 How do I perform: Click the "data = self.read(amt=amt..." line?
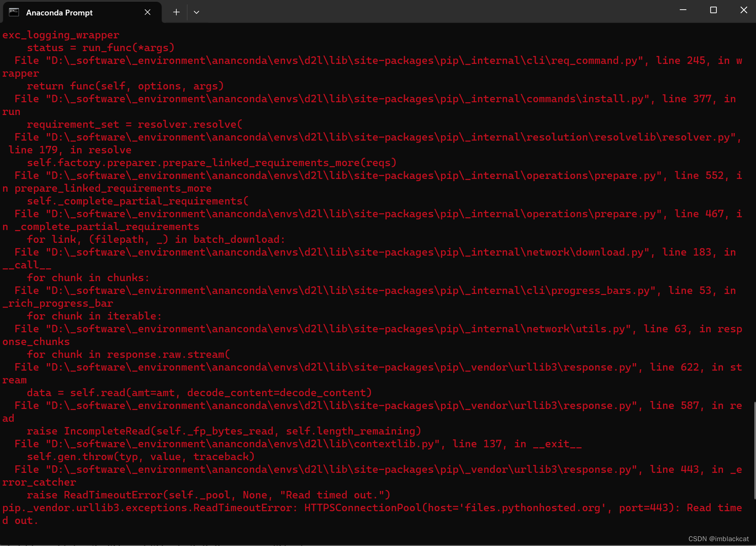[x=200, y=393]
